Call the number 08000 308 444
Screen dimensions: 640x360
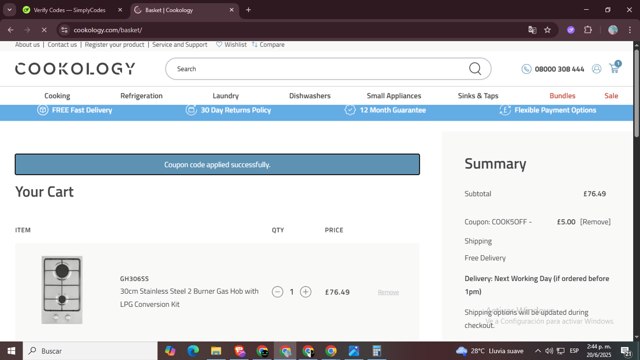click(559, 69)
